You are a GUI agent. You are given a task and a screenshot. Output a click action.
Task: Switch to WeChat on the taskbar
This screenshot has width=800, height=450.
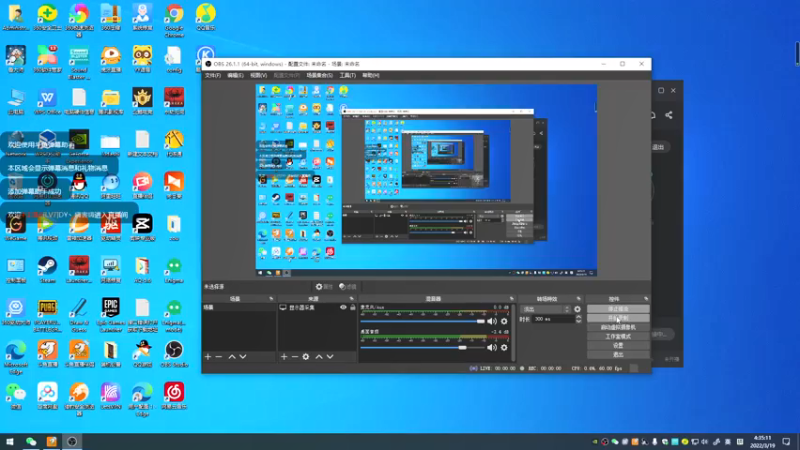click(x=31, y=442)
